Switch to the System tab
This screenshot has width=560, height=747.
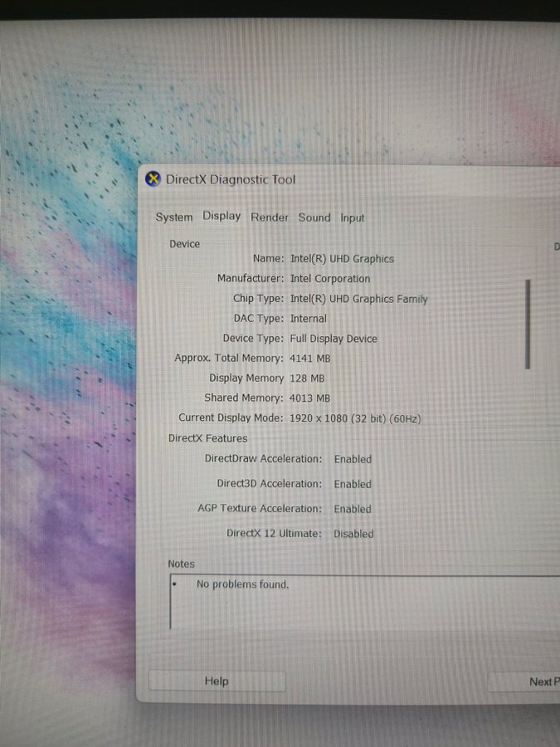point(173,217)
